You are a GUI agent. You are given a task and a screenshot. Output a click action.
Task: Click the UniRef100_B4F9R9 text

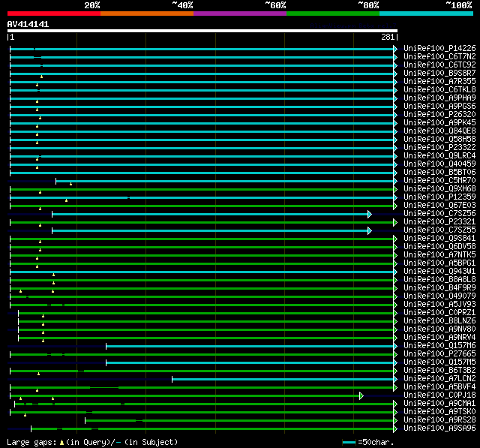tap(439, 288)
